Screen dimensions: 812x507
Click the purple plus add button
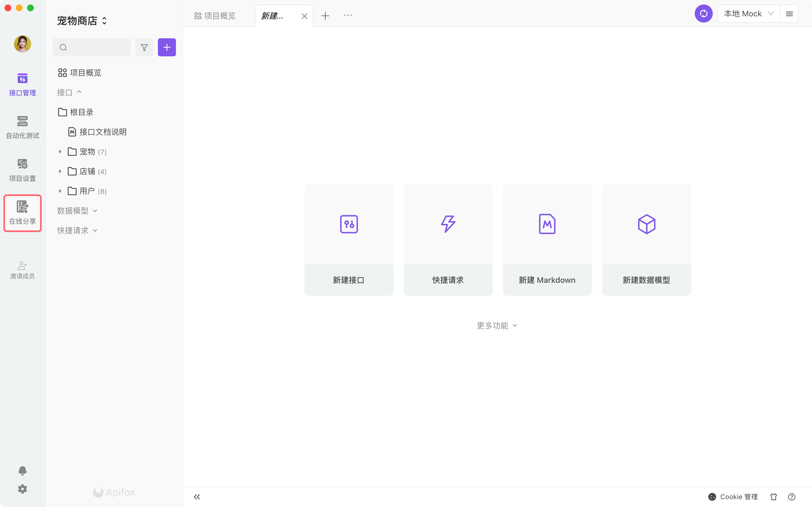point(167,47)
